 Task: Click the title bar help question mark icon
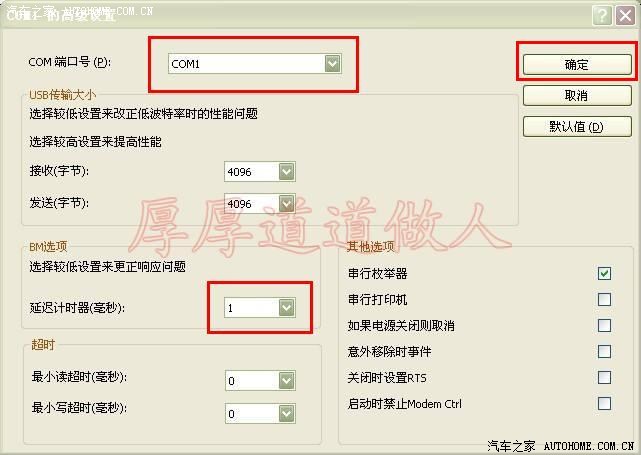[602, 15]
